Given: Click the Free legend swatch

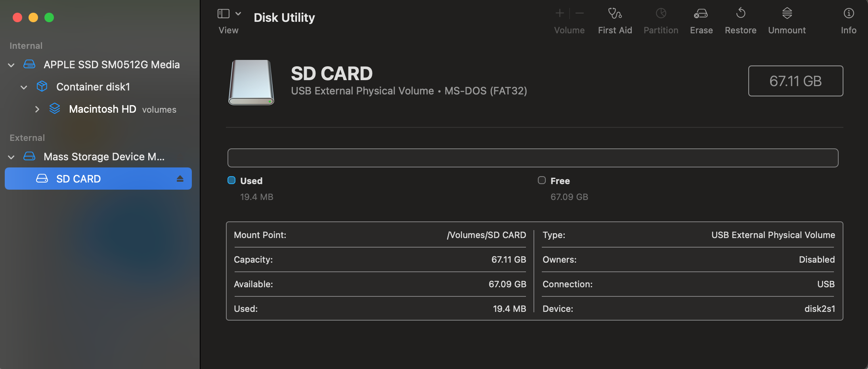Looking at the screenshot, I should coord(542,180).
